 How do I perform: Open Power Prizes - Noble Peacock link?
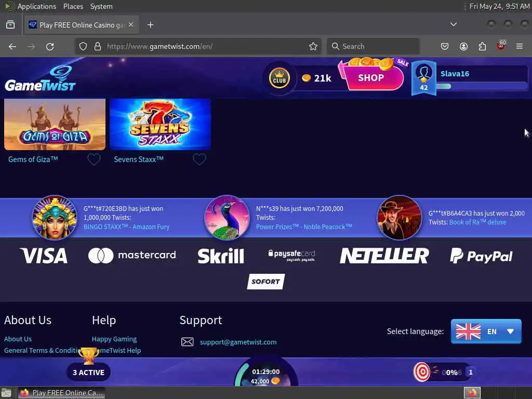coord(304,227)
